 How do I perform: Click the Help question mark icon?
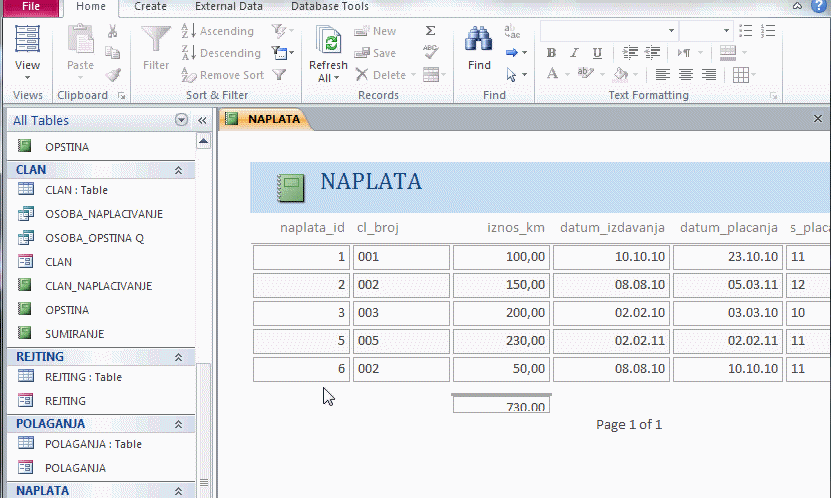pos(819,6)
